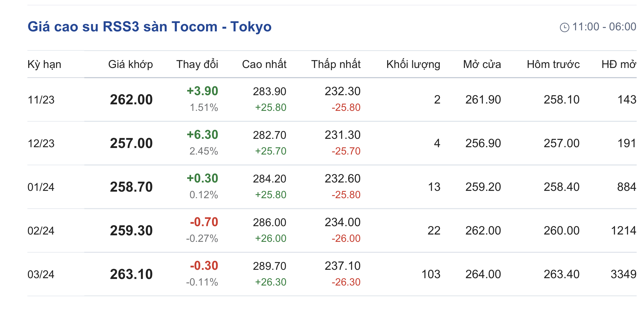Screen dimensions: 644x314
Task: Click the 262.00 matched price value
Action: point(131,100)
